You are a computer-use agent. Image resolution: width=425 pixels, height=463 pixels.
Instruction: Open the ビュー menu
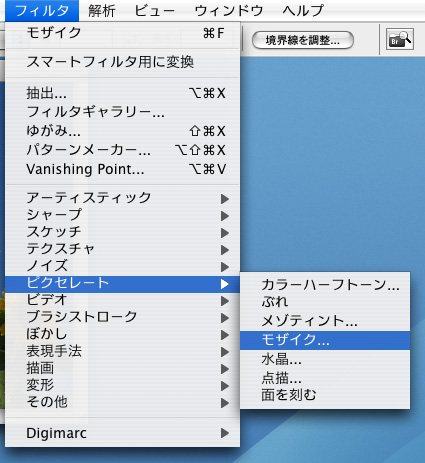click(154, 11)
